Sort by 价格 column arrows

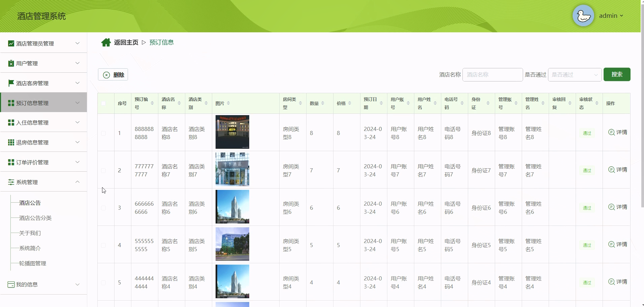tap(350, 103)
